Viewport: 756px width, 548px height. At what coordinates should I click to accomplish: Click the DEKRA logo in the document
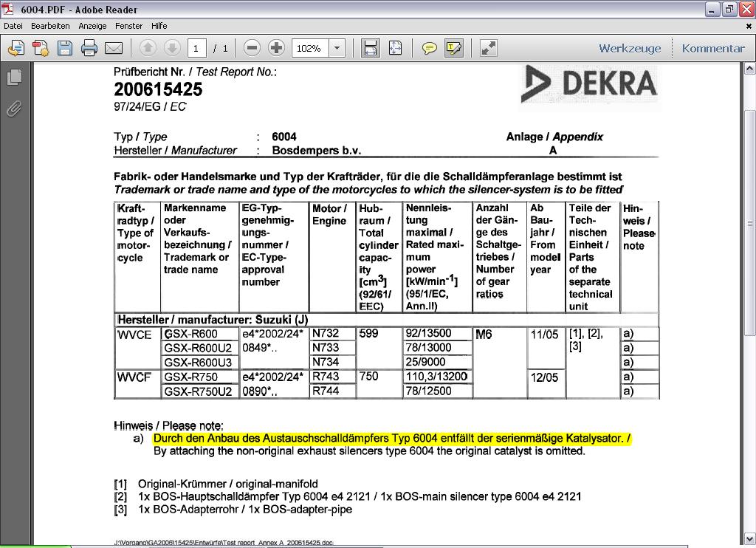tap(589, 84)
